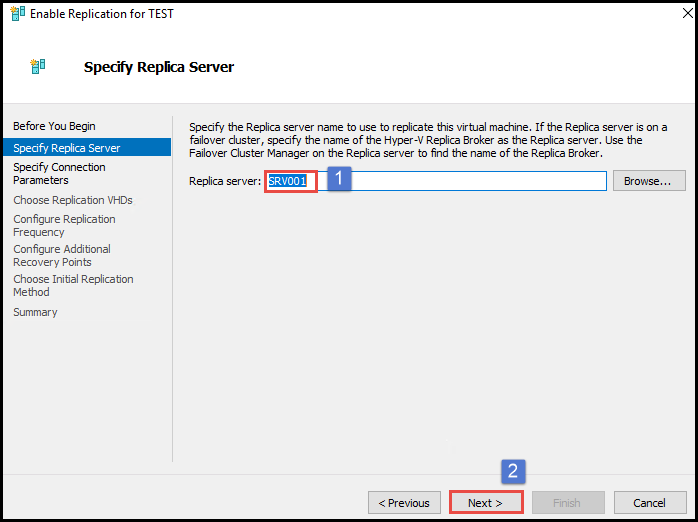The height and width of the screenshot is (522, 698).
Task: Open the Specify Connection Parameters step
Action: tap(59, 174)
